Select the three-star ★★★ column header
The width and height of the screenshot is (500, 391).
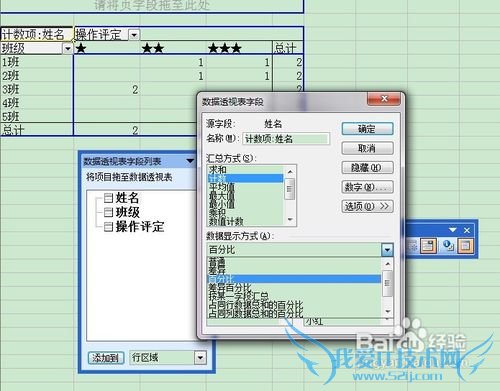(239, 49)
